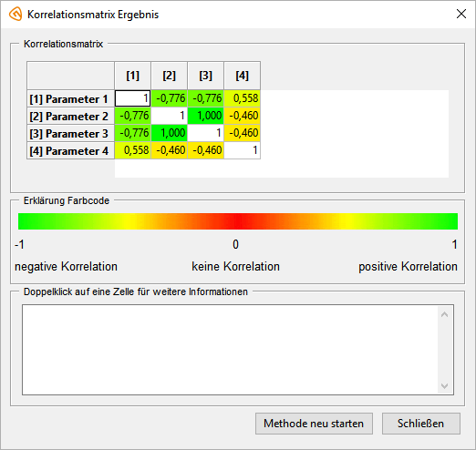
Task: Click column header [1]
Action: [133, 76]
